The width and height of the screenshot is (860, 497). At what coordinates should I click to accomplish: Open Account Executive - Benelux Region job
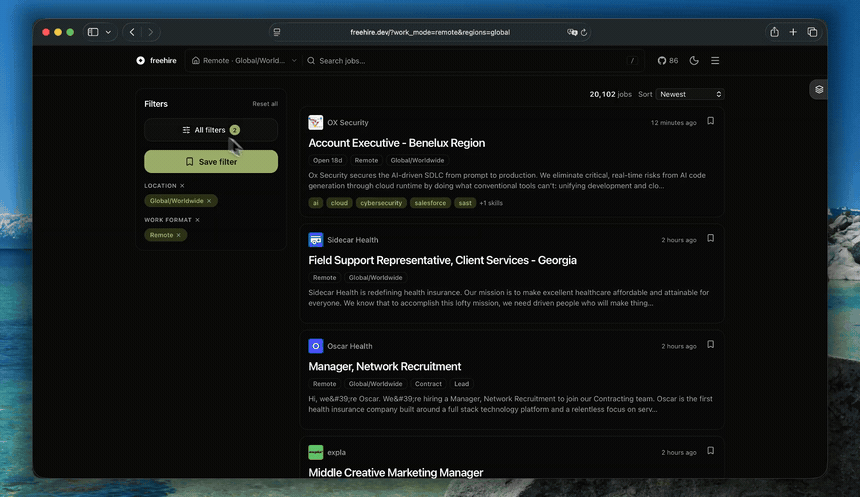click(x=397, y=143)
